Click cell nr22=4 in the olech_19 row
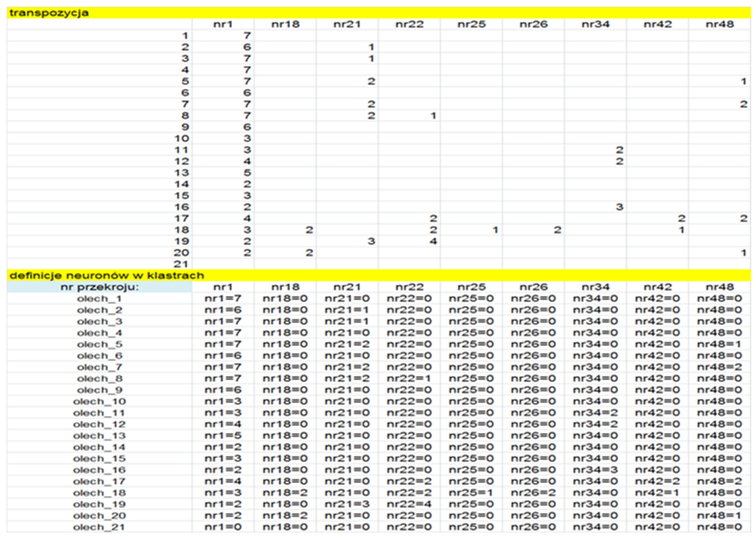This screenshot has height=540, width=756. click(409, 504)
